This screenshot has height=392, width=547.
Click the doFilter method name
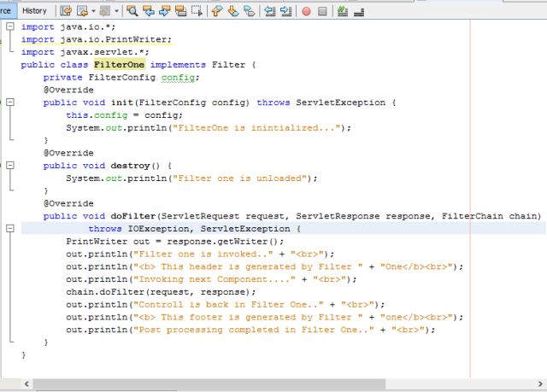pyautogui.click(x=133, y=216)
